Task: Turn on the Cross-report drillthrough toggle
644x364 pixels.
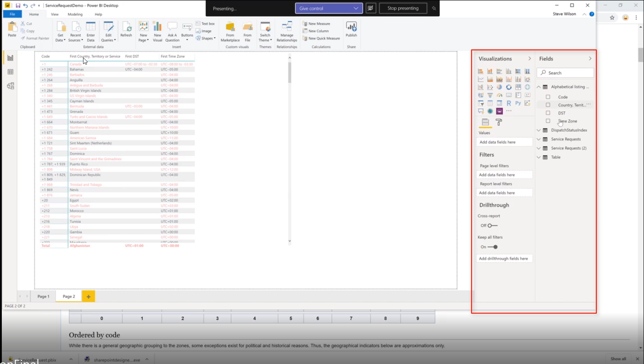Action: pos(492,225)
